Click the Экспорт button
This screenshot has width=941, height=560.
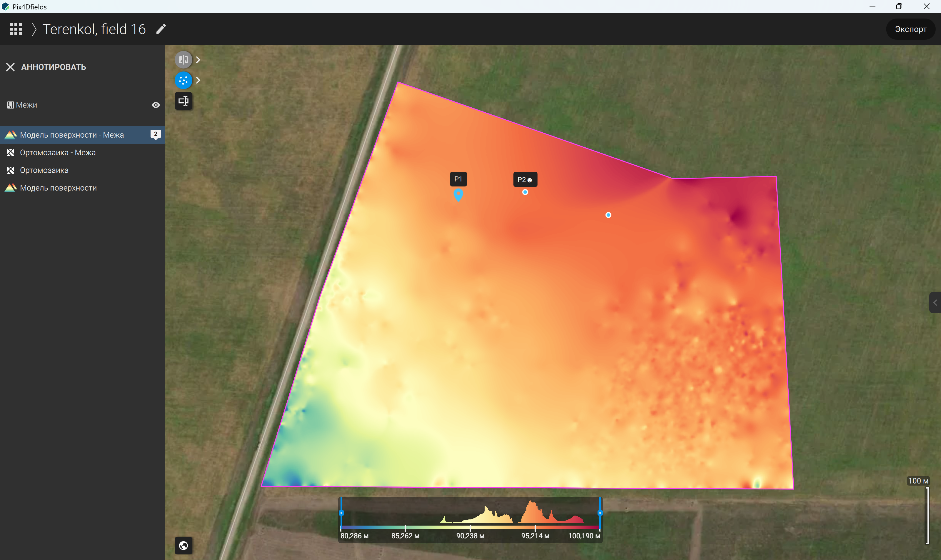click(x=910, y=29)
